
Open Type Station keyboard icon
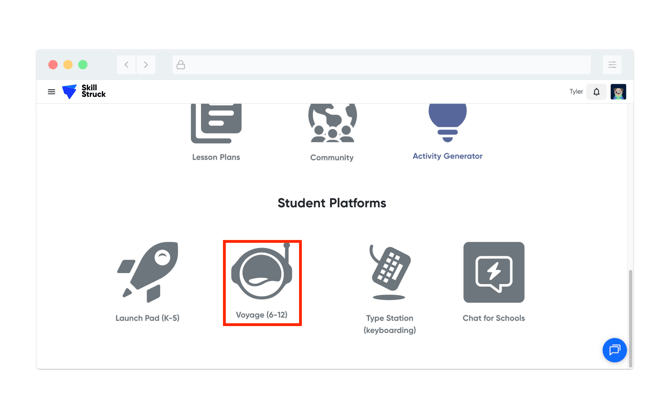(389, 272)
